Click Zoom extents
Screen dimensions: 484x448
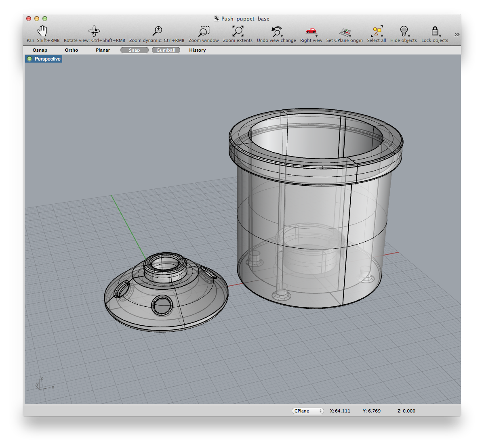(x=238, y=32)
